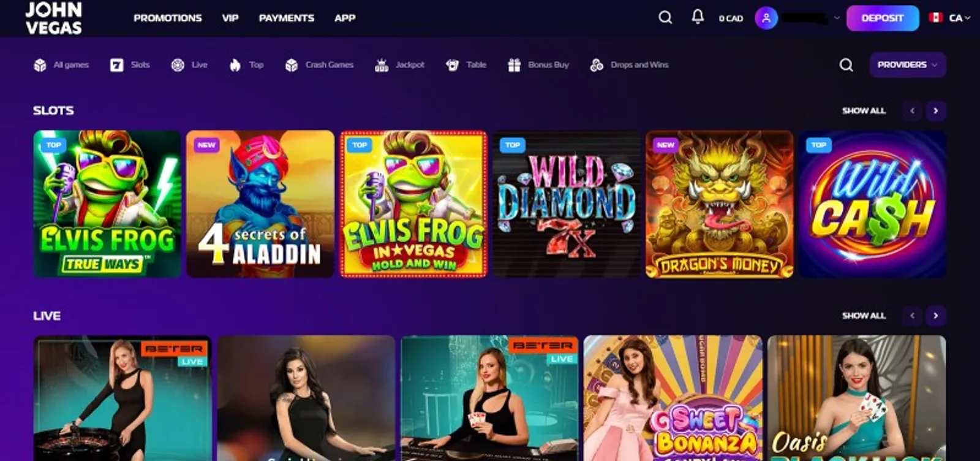This screenshot has width=980, height=461.
Task: Click the game search magnifier icon
Action: pos(846,65)
